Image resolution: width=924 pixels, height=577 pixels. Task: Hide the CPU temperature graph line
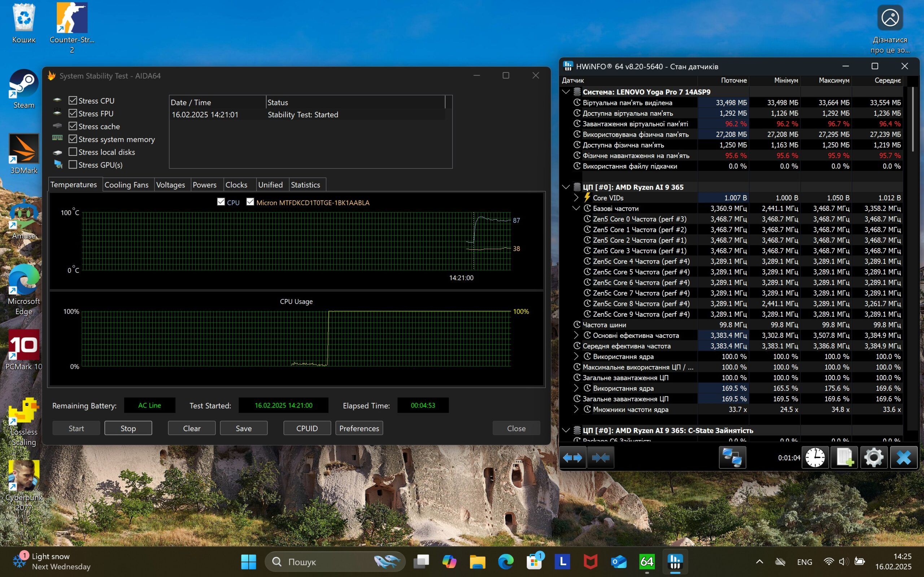pyautogui.click(x=221, y=202)
